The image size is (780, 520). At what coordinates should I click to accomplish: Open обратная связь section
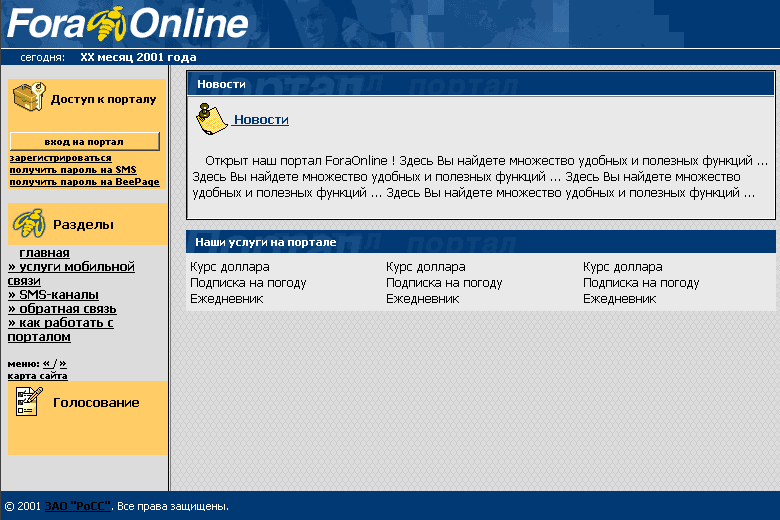click(62, 309)
